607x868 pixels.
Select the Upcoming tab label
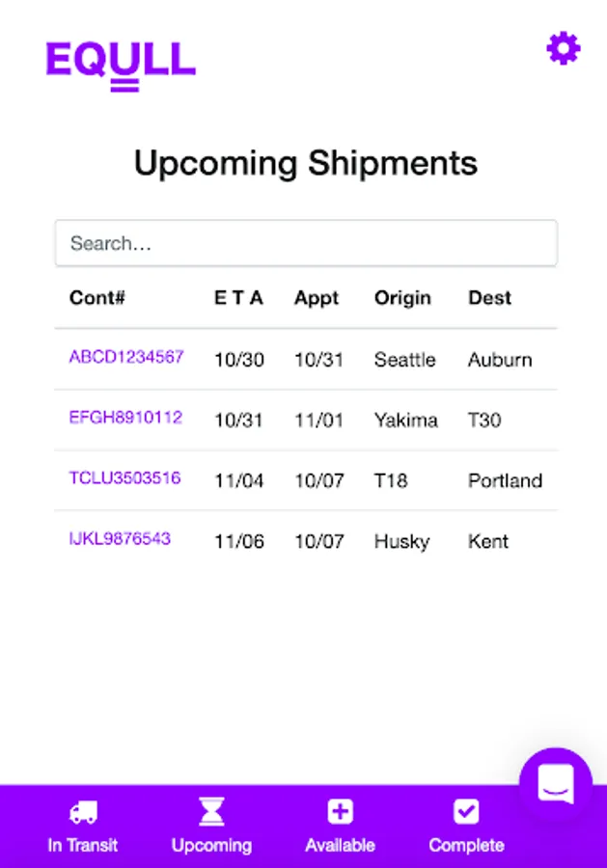pos(211,846)
